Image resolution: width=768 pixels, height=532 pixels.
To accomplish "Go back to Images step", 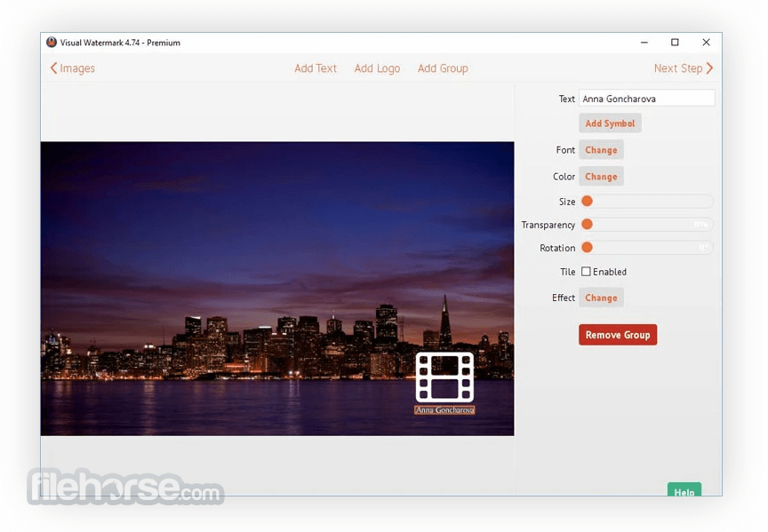I will coord(73,68).
